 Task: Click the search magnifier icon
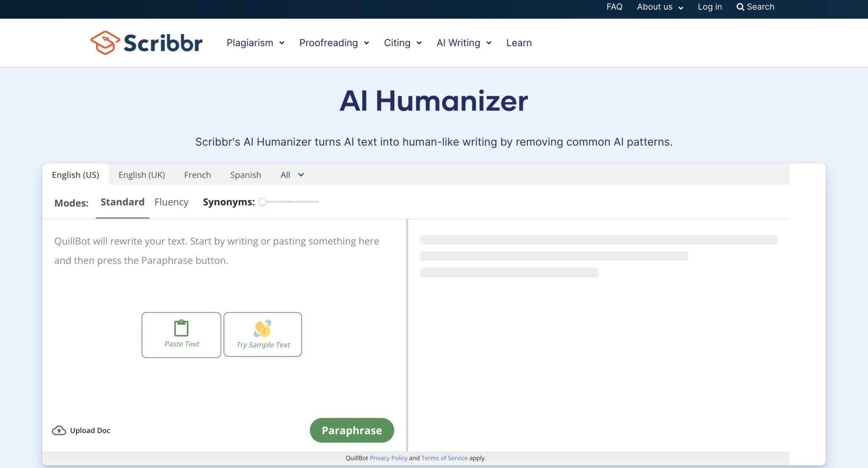[x=740, y=7]
